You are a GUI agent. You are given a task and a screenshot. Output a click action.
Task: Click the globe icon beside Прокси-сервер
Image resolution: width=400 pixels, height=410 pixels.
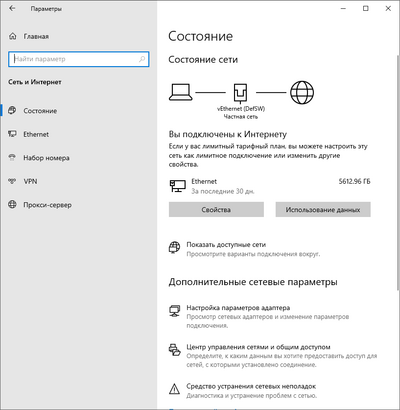point(12,204)
